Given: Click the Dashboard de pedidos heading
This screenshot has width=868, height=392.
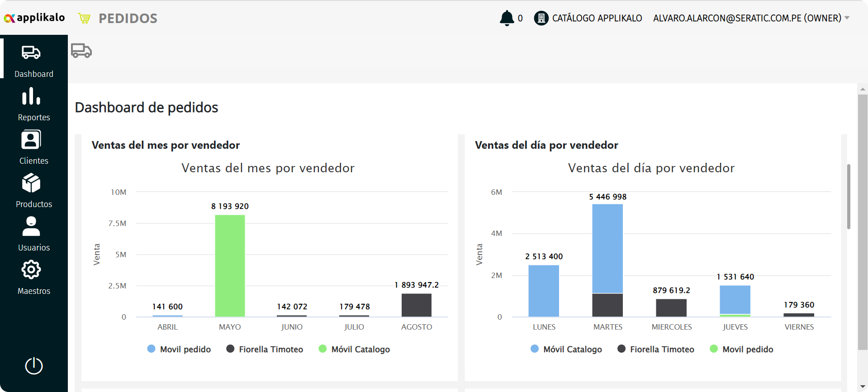Looking at the screenshot, I should 147,108.
